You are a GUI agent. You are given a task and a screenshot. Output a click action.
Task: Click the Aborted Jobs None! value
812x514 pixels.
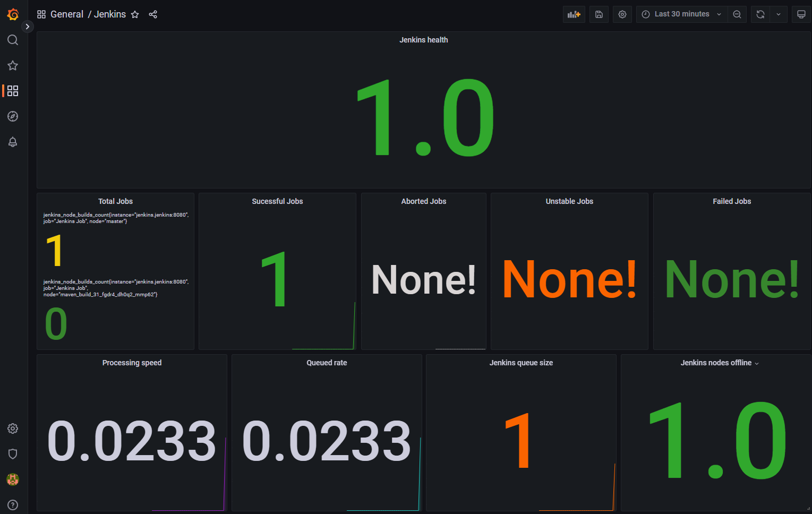[x=423, y=279]
